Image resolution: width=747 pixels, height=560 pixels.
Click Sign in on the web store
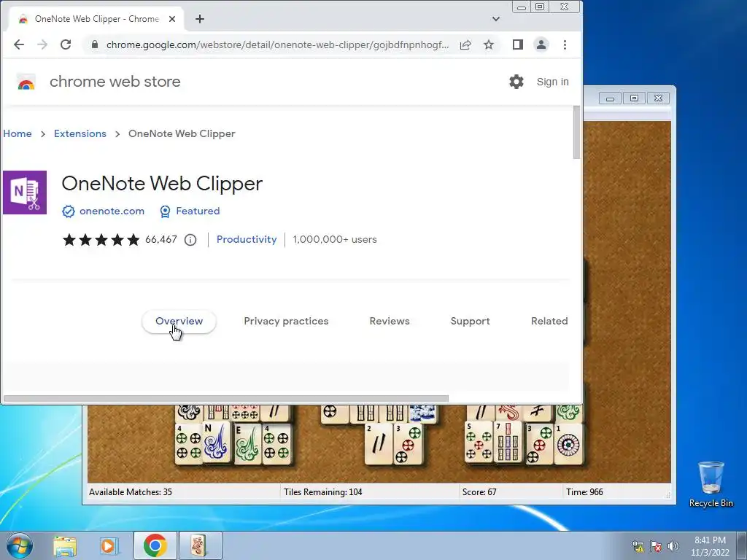pos(553,82)
